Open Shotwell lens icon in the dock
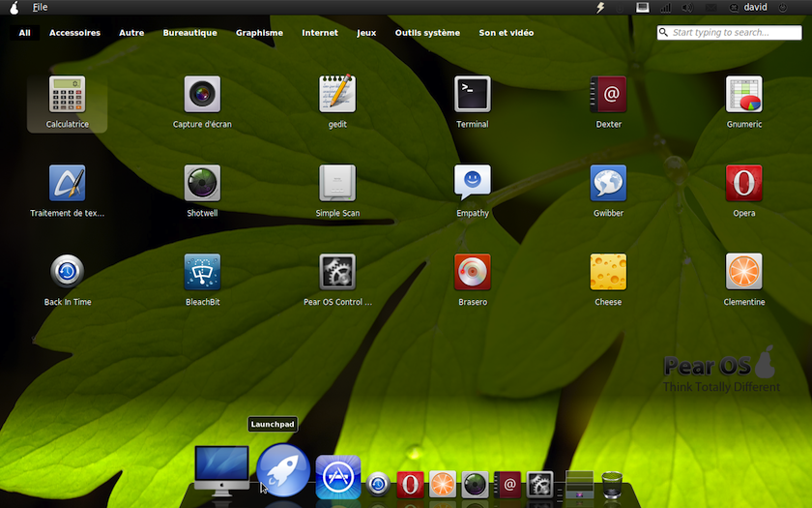Image resolution: width=812 pixels, height=508 pixels. tap(475, 485)
